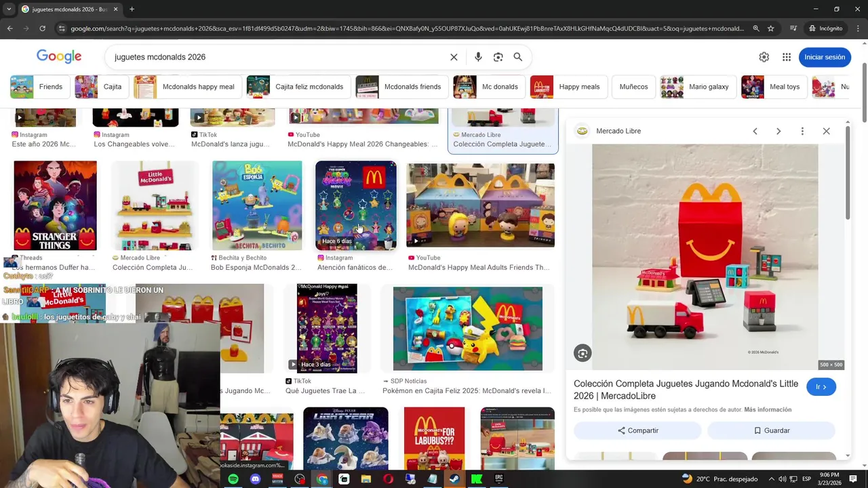Click large Happy Meal preview image
The image size is (868, 488).
(x=705, y=257)
